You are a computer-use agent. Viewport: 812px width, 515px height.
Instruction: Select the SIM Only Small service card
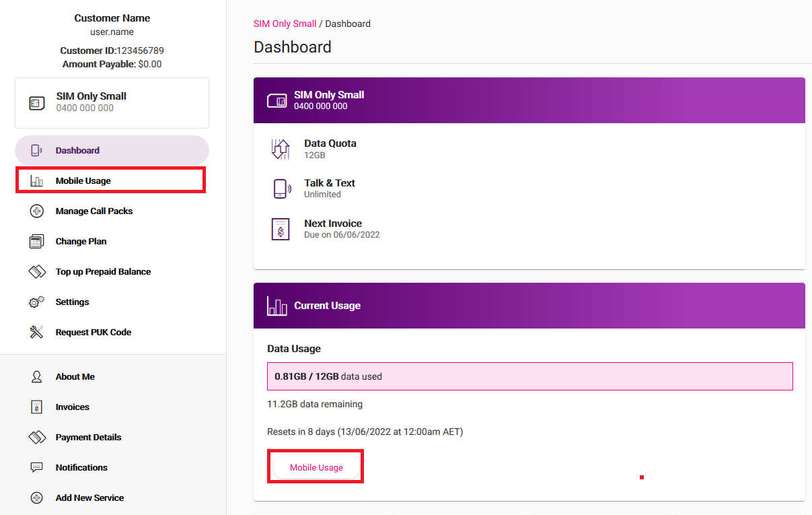click(x=112, y=102)
